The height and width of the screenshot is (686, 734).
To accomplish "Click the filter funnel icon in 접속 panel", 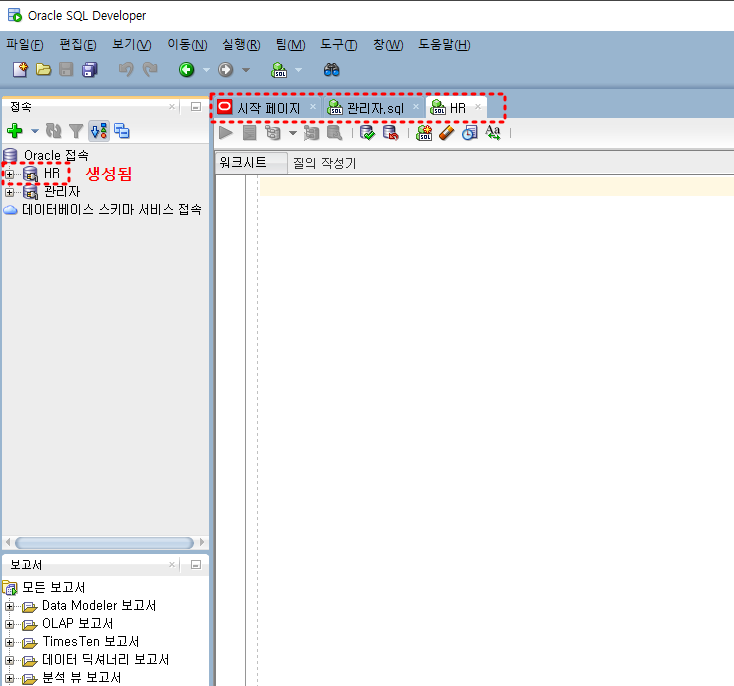I will 75,131.
